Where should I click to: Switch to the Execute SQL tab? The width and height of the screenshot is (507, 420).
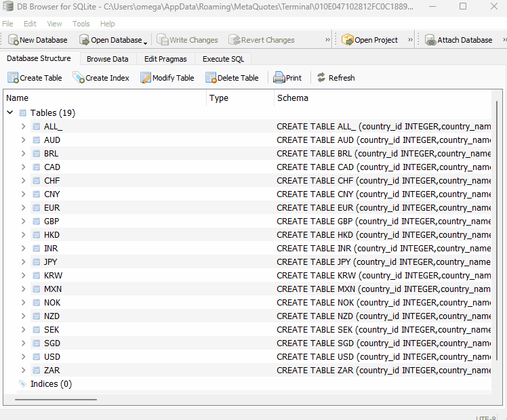[223, 59]
